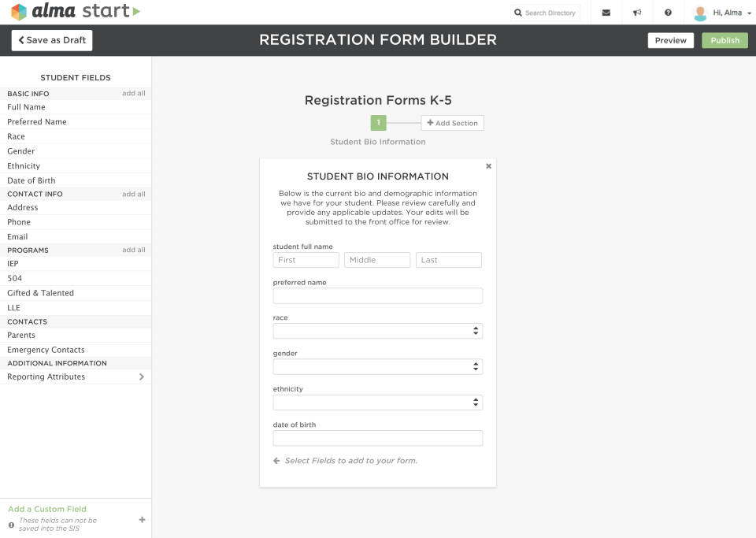Select section 1 step marker
This screenshot has width=756, height=538.
pos(379,123)
